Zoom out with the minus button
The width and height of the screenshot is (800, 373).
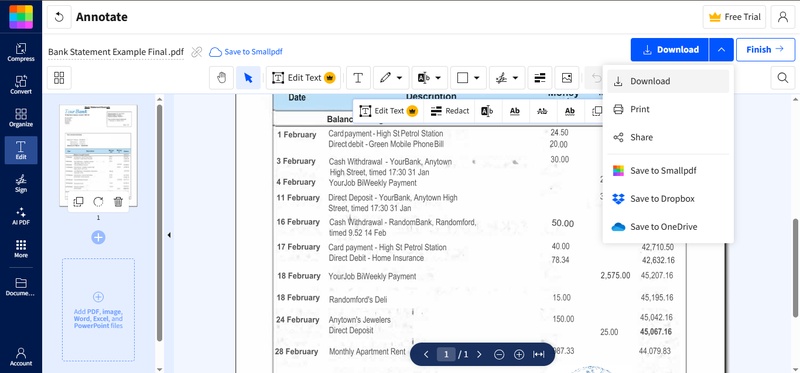pyautogui.click(x=499, y=355)
